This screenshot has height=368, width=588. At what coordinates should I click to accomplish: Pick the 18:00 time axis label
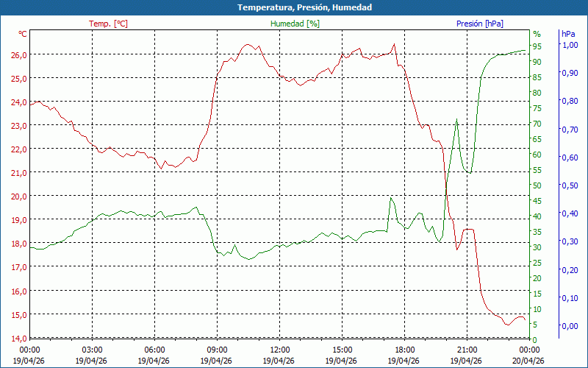[404, 350]
